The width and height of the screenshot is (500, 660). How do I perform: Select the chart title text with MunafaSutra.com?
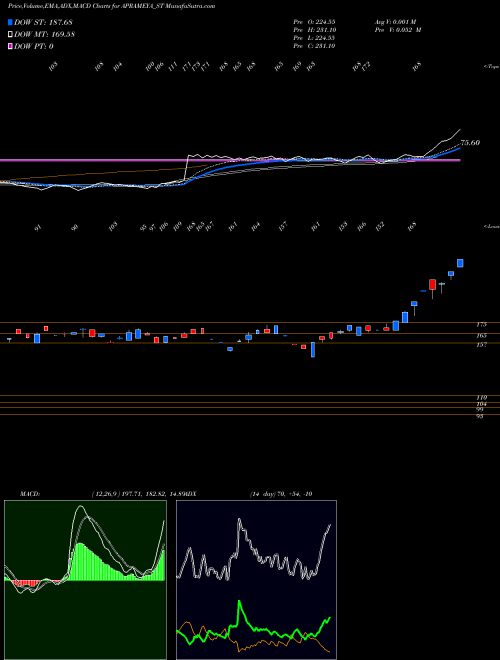[112, 6]
